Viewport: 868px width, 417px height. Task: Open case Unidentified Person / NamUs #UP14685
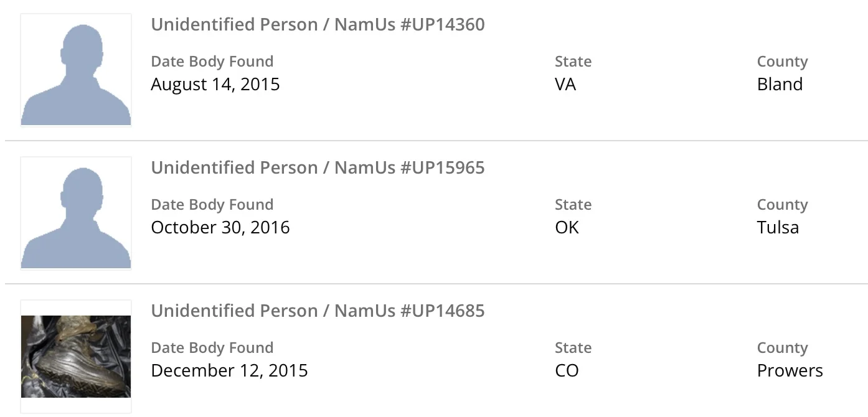click(x=318, y=311)
